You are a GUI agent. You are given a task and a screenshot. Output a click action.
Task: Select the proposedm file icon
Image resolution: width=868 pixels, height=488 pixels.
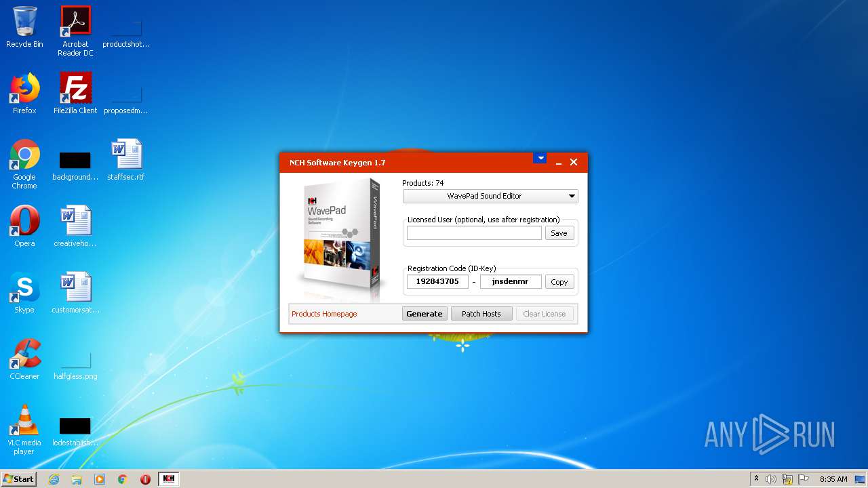pos(126,99)
